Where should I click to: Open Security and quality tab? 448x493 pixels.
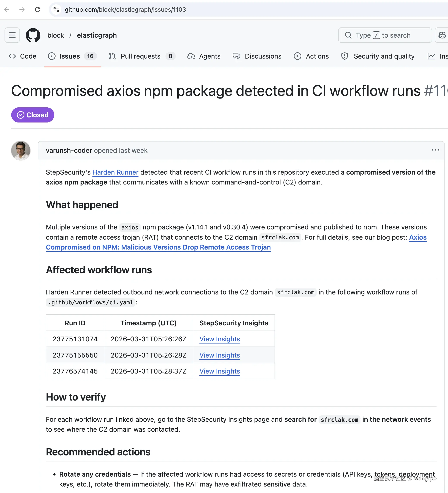tap(378, 56)
